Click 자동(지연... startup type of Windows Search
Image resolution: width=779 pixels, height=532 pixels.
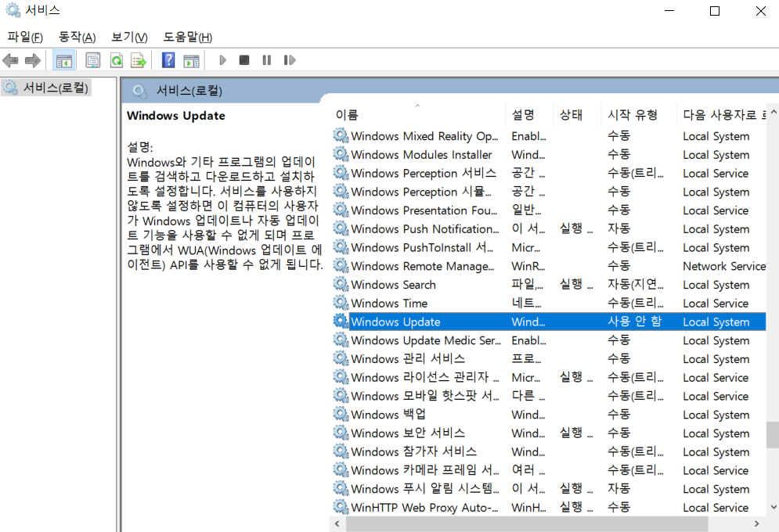coord(636,284)
